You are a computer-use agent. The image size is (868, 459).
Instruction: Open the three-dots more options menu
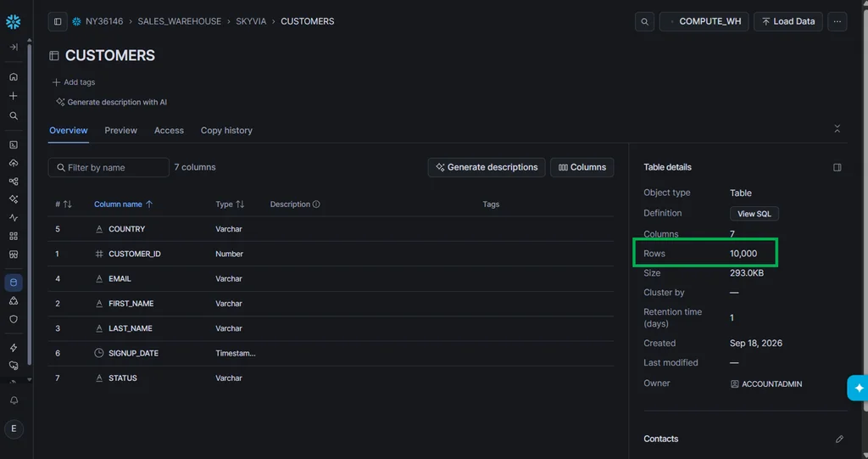(837, 21)
